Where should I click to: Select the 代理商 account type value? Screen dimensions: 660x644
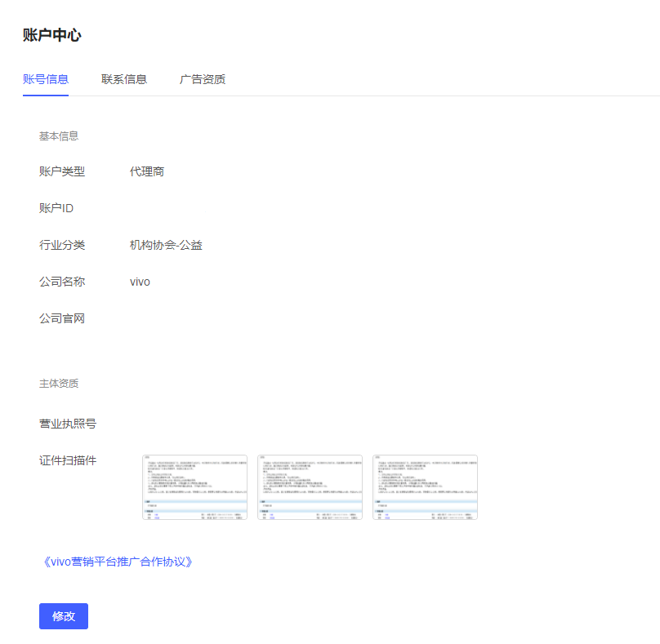tap(146, 171)
